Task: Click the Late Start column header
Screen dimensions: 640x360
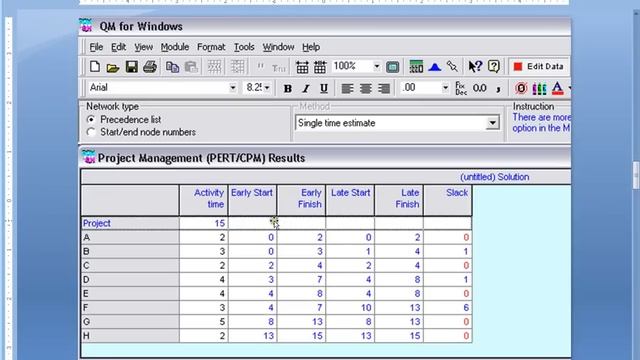Action: [350, 200]
